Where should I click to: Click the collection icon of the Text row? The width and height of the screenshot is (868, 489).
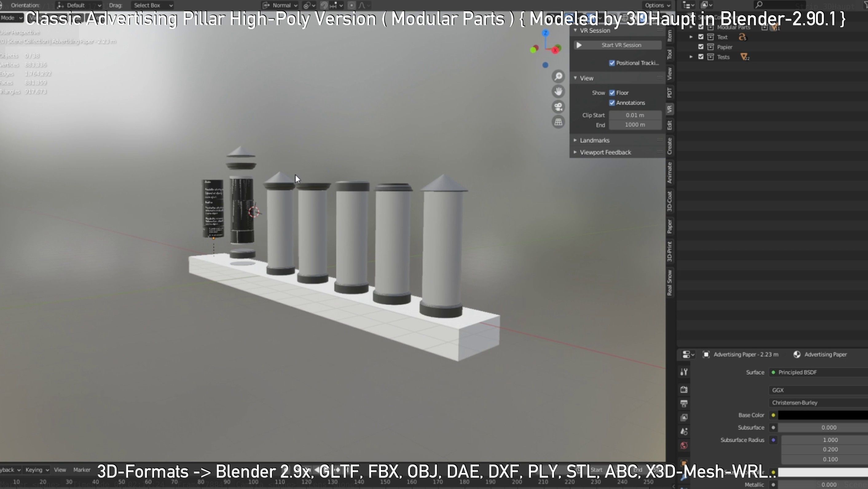[711, 37]
